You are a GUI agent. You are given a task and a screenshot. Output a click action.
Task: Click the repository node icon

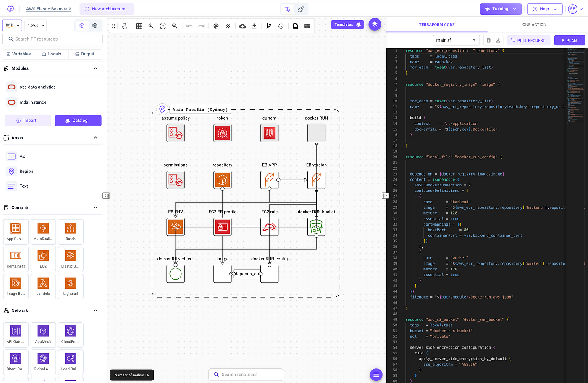[223, 180]
